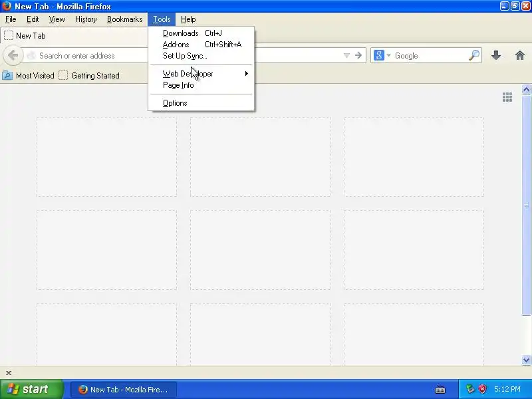Open the Bookmarks menu
This screenshot has height=399, width=532.
pyautogui.click(x=124, y=19)
